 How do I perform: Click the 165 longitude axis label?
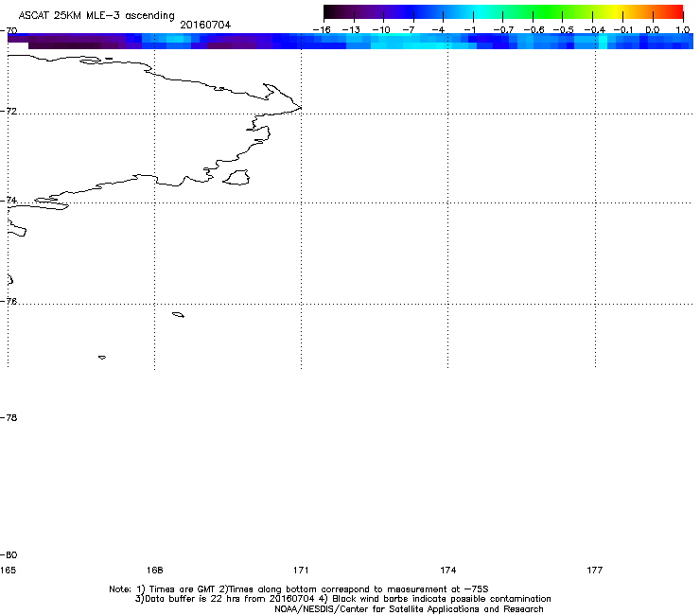click(8, 570)
